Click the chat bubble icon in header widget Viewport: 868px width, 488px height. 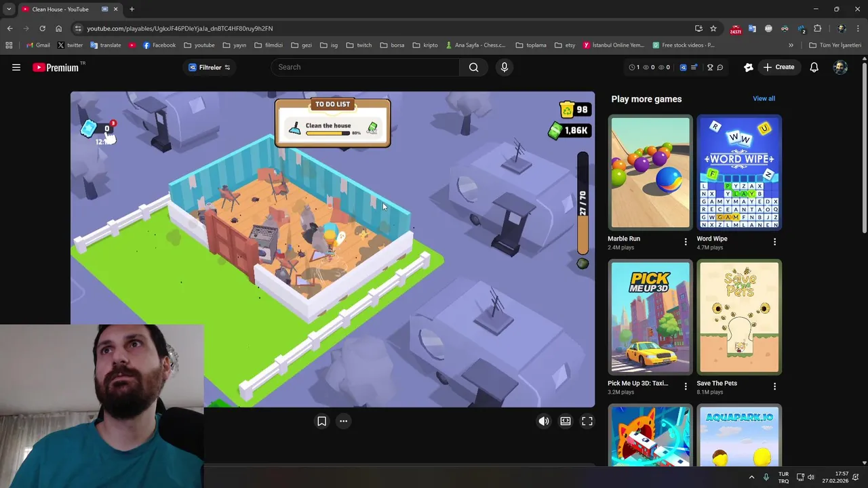coord(720,67)
